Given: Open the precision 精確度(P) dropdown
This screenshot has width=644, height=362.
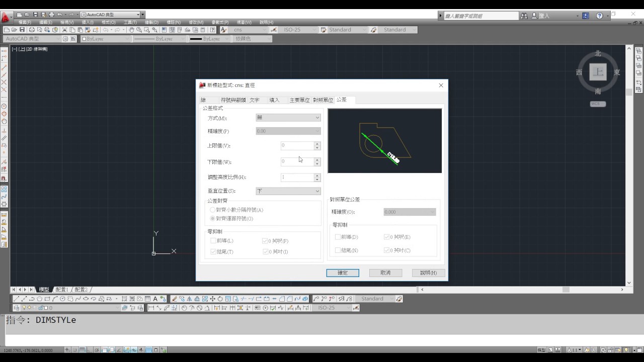Looking at the screenshot, I should [x=288, y=131].
